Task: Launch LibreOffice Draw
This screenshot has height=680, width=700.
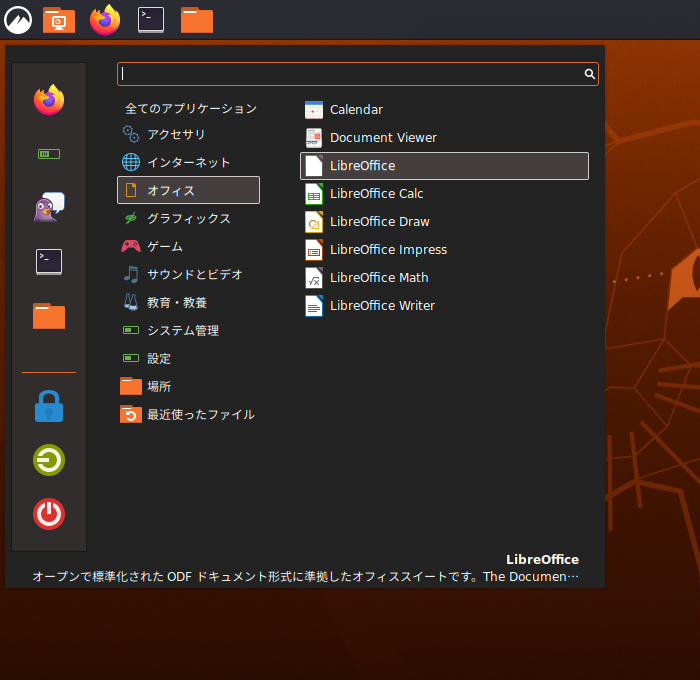Action: [x=445, y=222]
